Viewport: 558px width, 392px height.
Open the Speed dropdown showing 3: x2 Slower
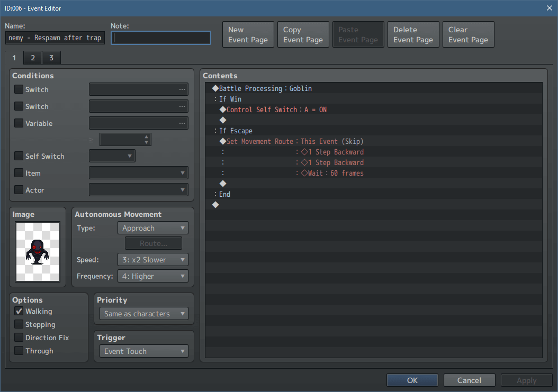[x=152, y=259]
